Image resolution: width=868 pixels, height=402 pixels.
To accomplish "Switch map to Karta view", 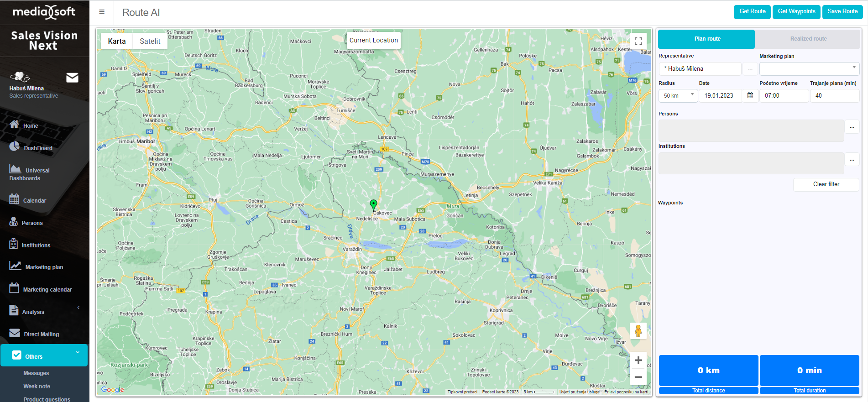I will tap(117, 41).
